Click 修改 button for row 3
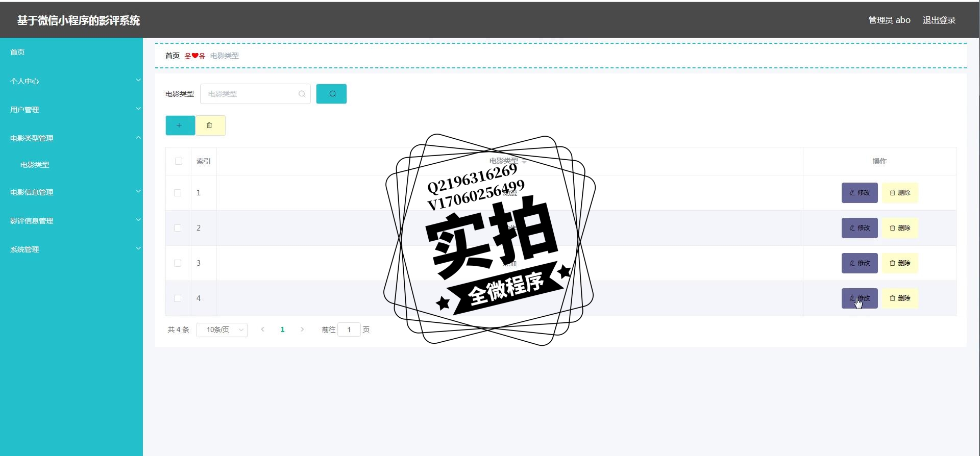Image resolution: width=980 pixels, height=456 pixels. (x=860, y=263)
